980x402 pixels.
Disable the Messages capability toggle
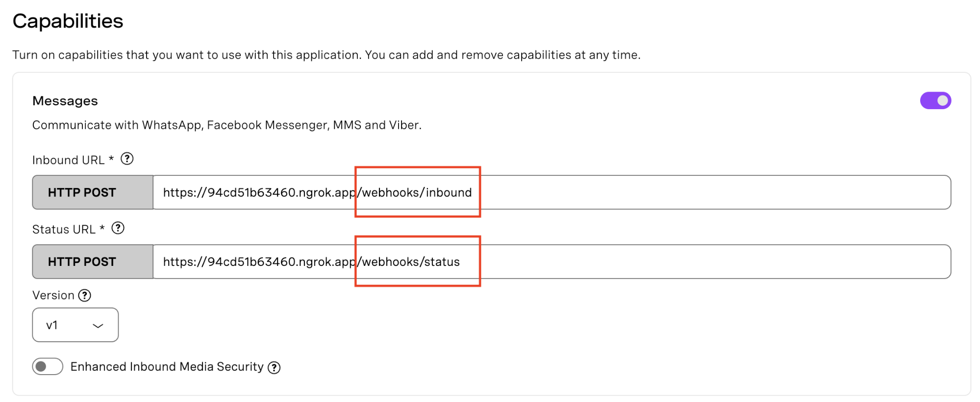935,100
